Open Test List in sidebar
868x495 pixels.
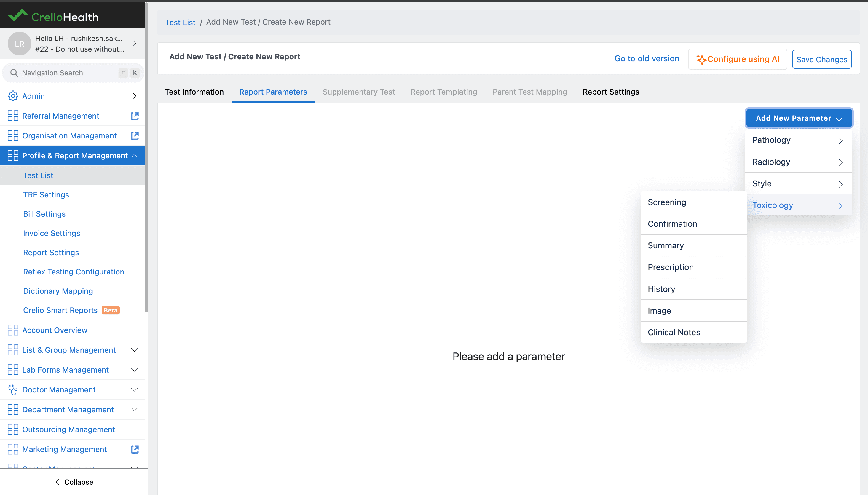pyautogui.click(x=72, y=175)
